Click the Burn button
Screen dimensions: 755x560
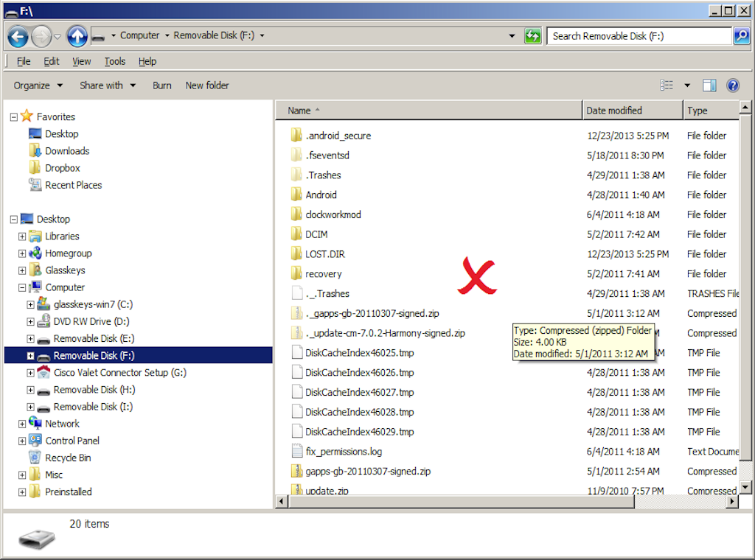[161, 85]
